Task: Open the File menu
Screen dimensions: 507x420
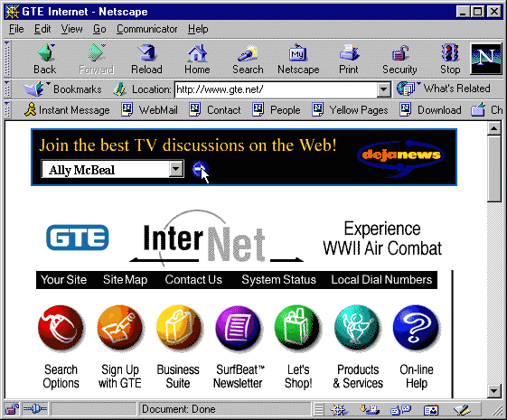Action: click(x=16, y=29)
